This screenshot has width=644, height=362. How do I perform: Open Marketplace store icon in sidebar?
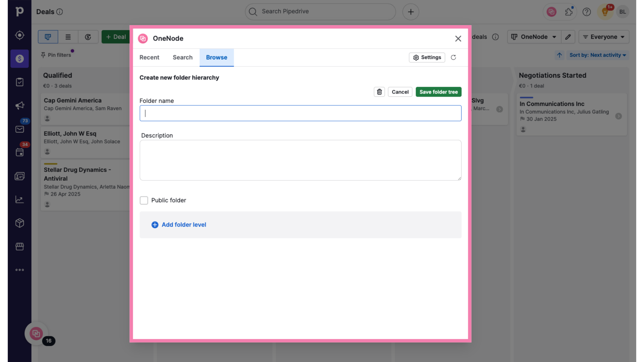click(x=19, y=246)
